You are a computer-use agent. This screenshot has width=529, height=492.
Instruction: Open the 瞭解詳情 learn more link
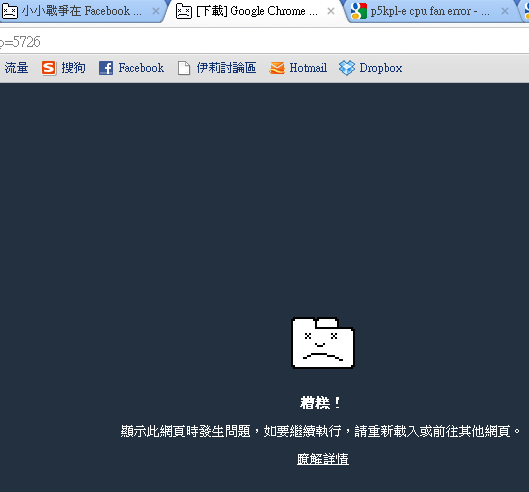(323, 459)
